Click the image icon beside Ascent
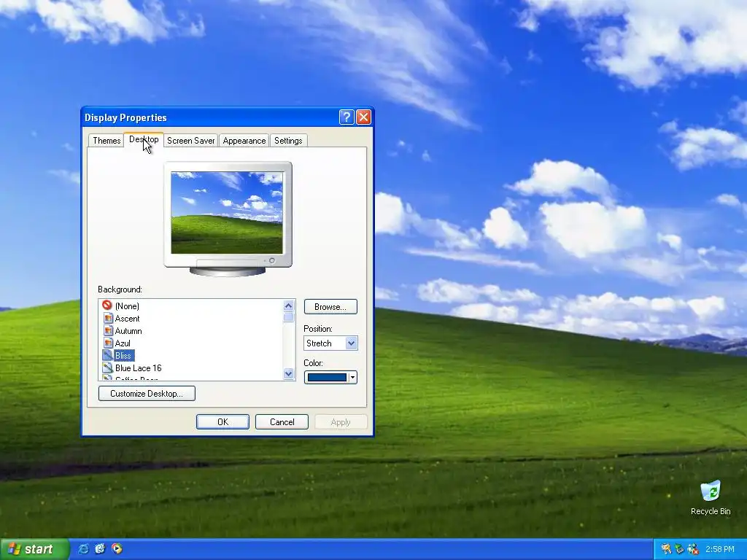Viewport: 747px width, 560px height. click(x=108, y=318)
